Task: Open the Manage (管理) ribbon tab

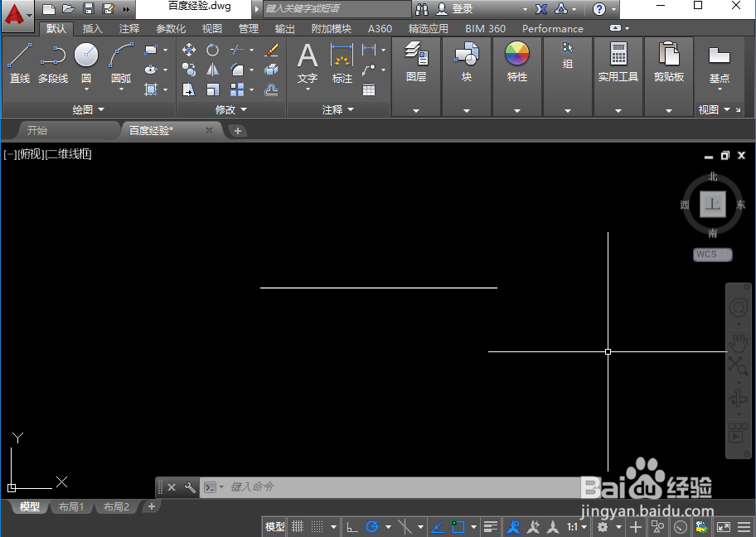Action: 249,28
